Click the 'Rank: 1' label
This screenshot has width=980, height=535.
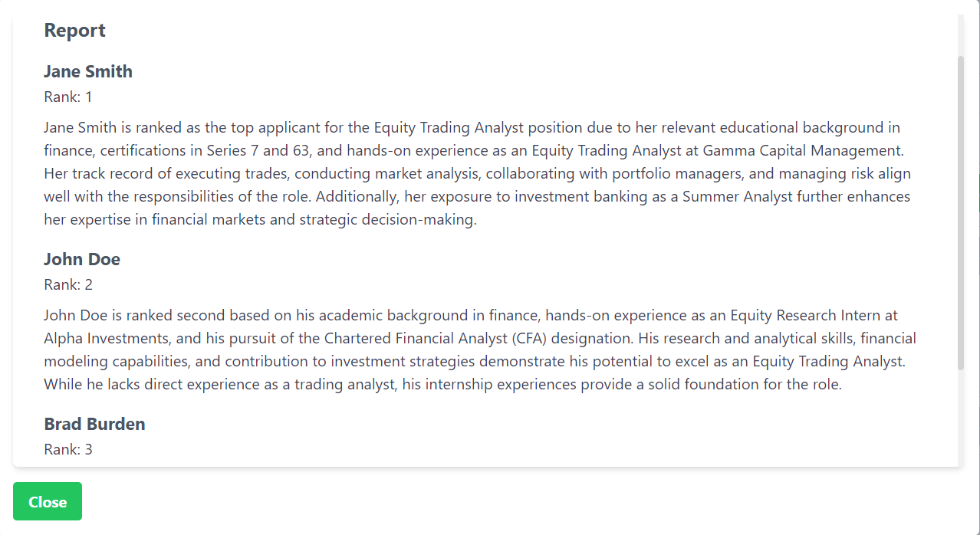(x=68, y=97)
